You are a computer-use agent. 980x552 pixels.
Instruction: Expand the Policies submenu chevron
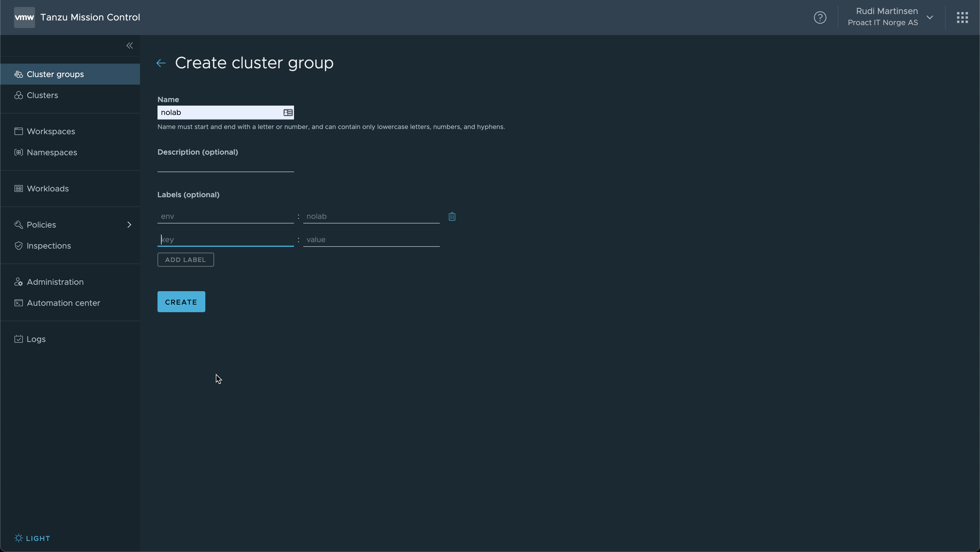pyautogui.click(x=129, y=224)
